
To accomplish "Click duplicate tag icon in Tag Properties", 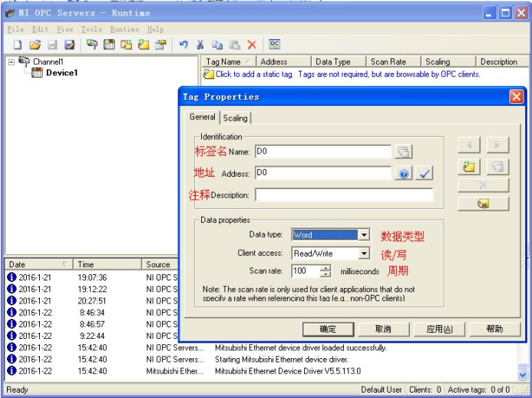I will [x=497, y=167].
